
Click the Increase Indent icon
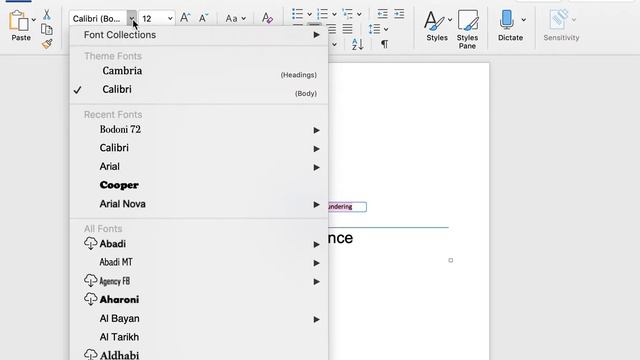[399, 14]
